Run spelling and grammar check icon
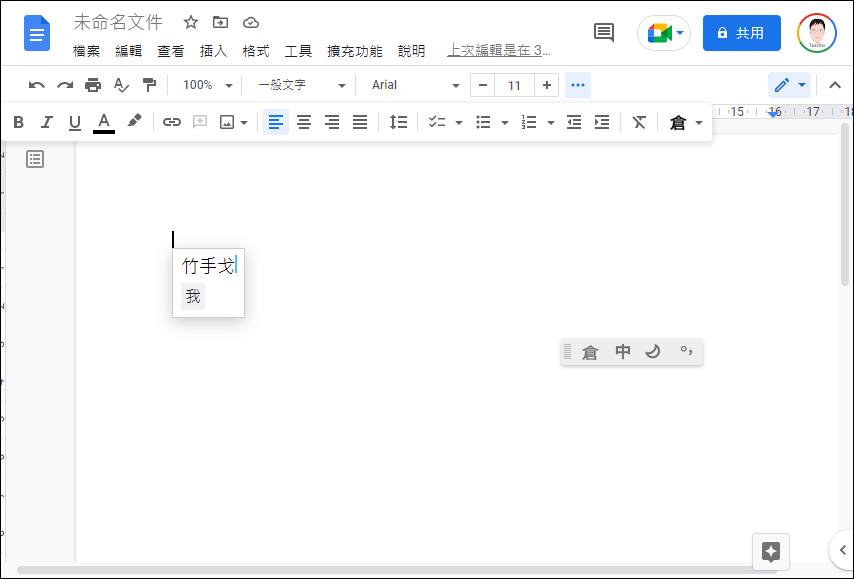 click(x=121, y=86)
